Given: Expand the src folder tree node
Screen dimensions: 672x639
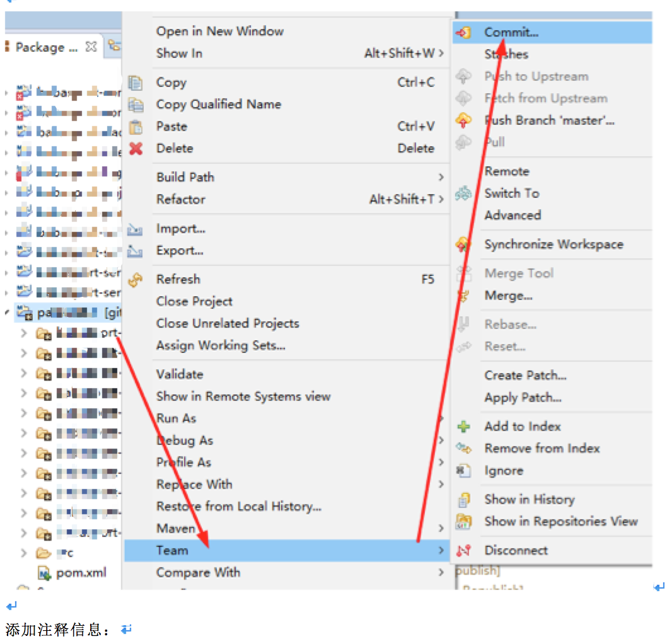Looking at the screenshot, I should [24, 553].
